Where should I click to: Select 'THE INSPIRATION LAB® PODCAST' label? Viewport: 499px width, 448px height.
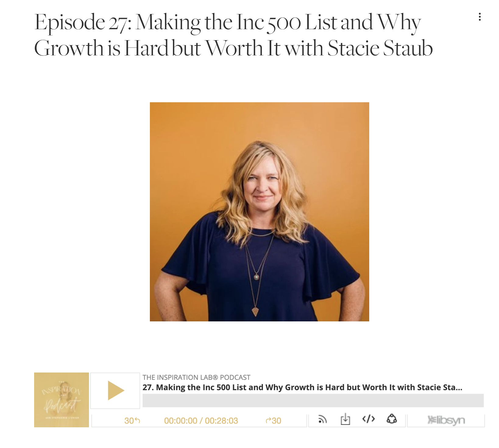pyautogui.click(x=196, y=377)
